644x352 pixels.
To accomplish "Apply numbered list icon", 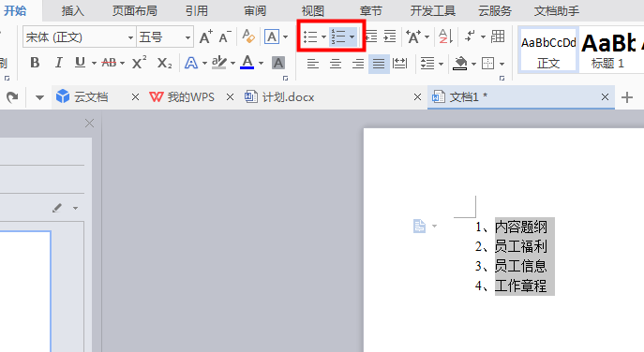I will pyautogui.click(x=338, y=37).
